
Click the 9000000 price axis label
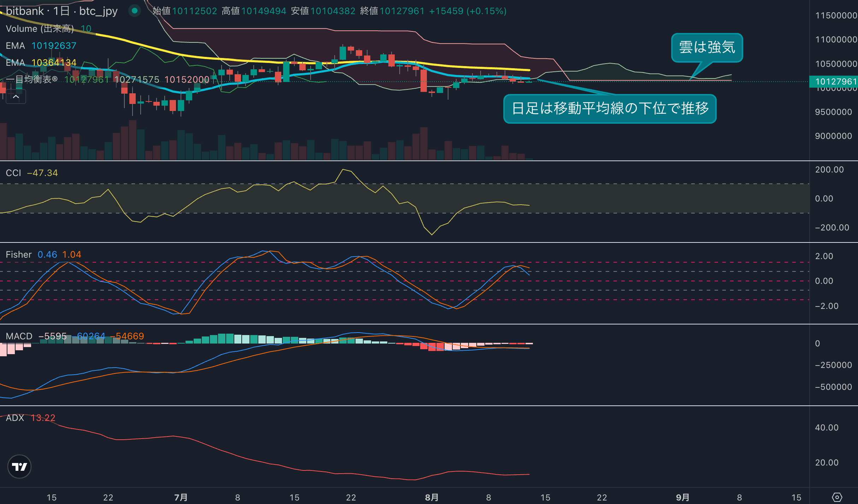pyautogui.click(x=834, y=136)
